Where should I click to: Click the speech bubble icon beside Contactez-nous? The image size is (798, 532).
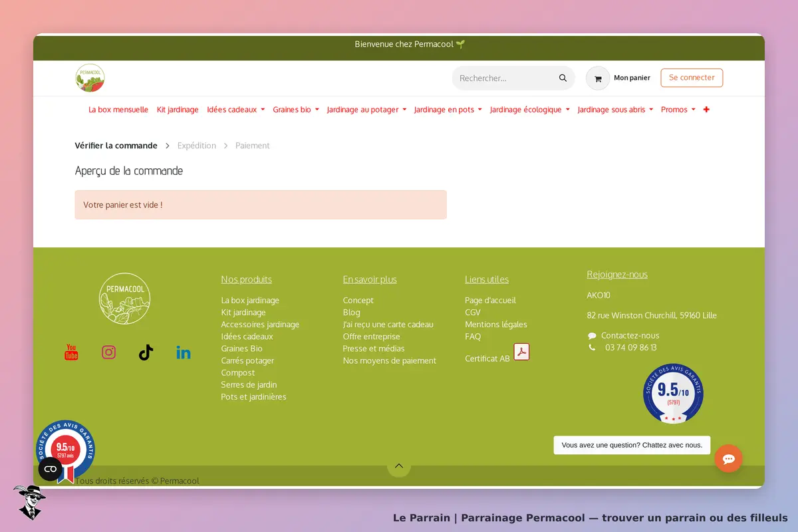pyautogui.click(x=592, y=336)
